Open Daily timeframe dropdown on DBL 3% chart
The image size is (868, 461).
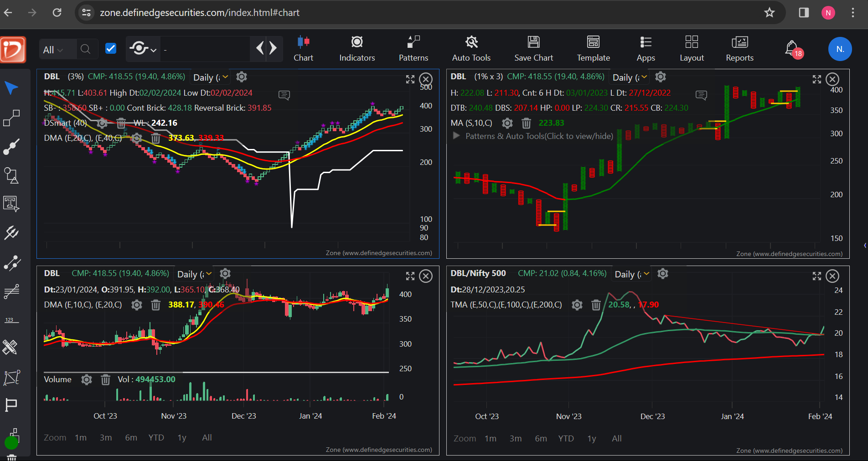pos(211,77)
